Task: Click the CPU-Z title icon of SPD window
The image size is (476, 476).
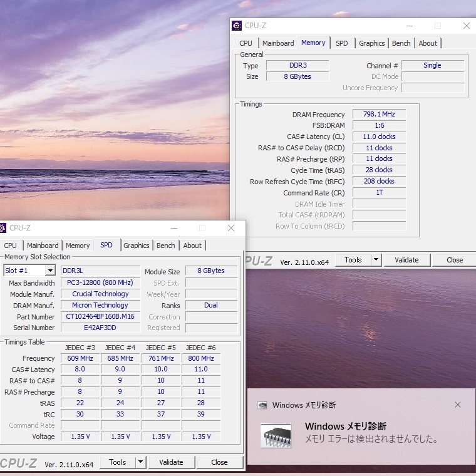Action: click(x=3, y=228)
